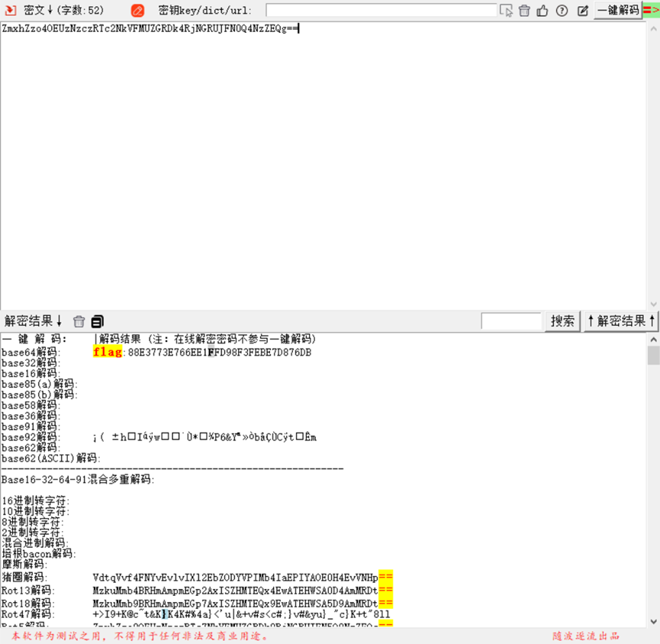Click the 16进制转字符 row label
Viewport: 660px width, 644px height.
click(35, 501)
